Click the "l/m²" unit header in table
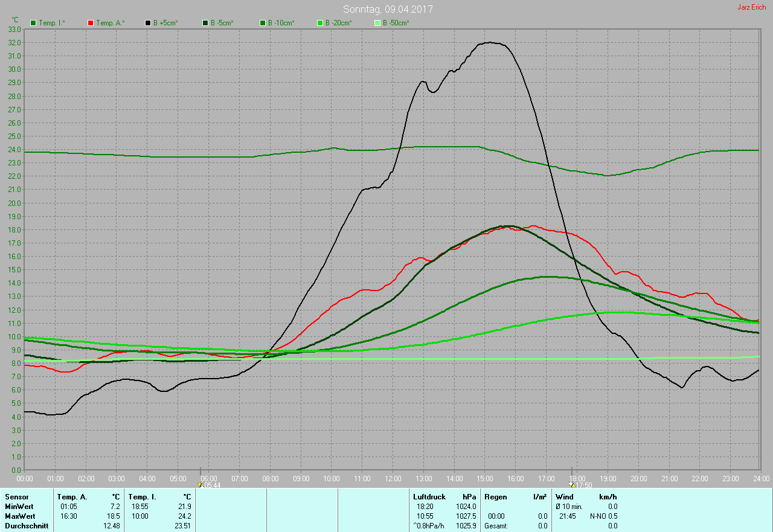This screenshot has height=532, width=773. (540, 497)
